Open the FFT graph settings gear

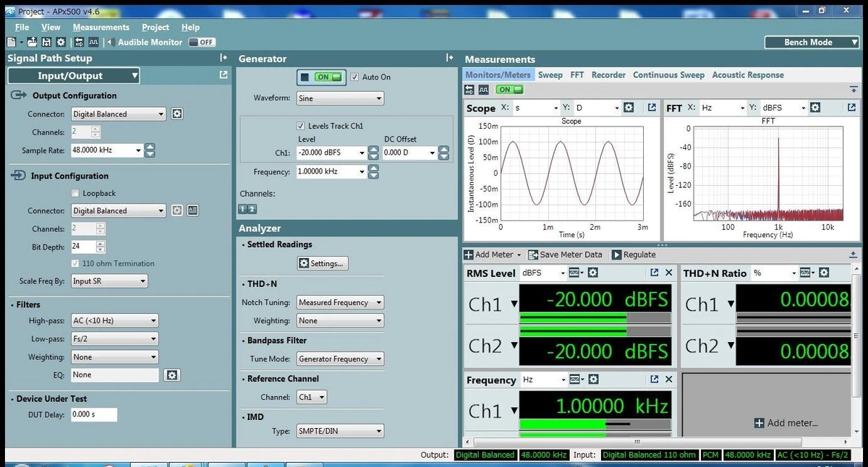(816, 107)
